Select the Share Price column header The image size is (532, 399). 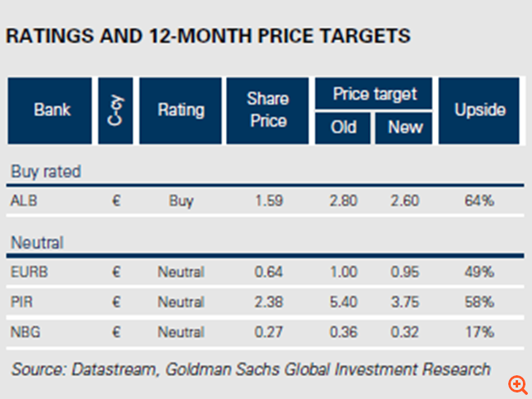click(268, 110)
